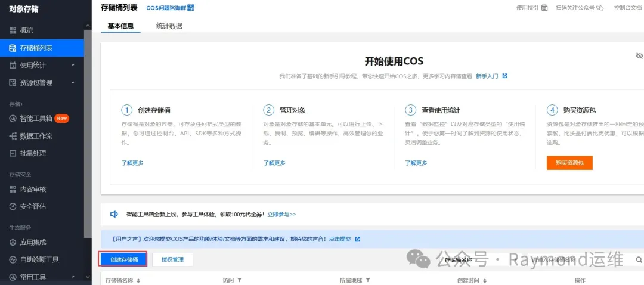This screenshot has width=644, height=285.
Task: Click the 数据工作流 workflow icon
Action: point(13,136)
